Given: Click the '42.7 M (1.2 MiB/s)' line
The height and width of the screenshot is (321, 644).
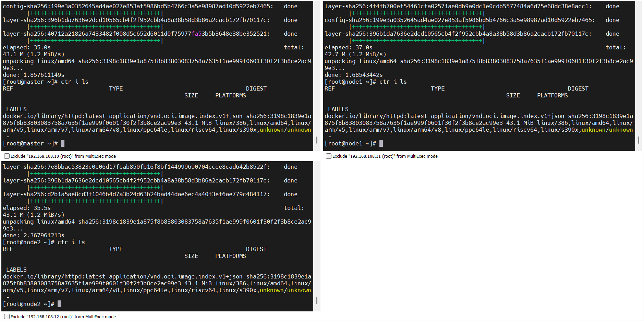Looking at the screenshot, I should (355, 54).
